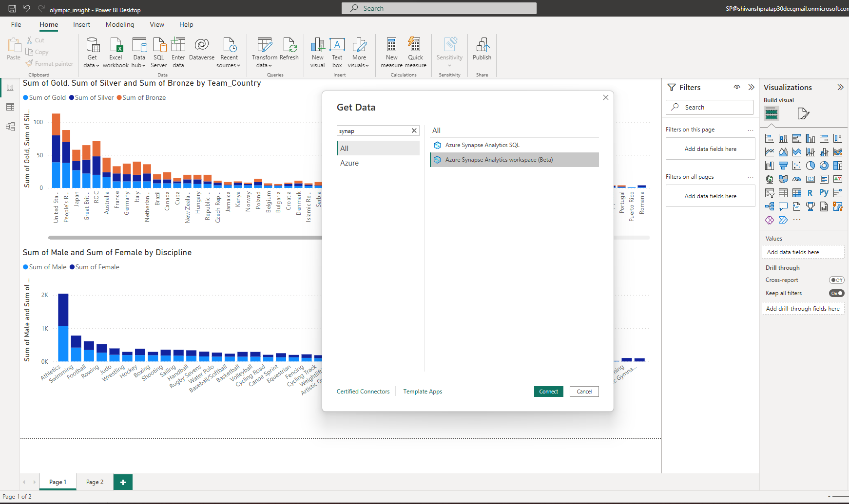The height and width of the screenshot is (504, 849).
Task: Create a New measure
Action: tap(392, 53)
